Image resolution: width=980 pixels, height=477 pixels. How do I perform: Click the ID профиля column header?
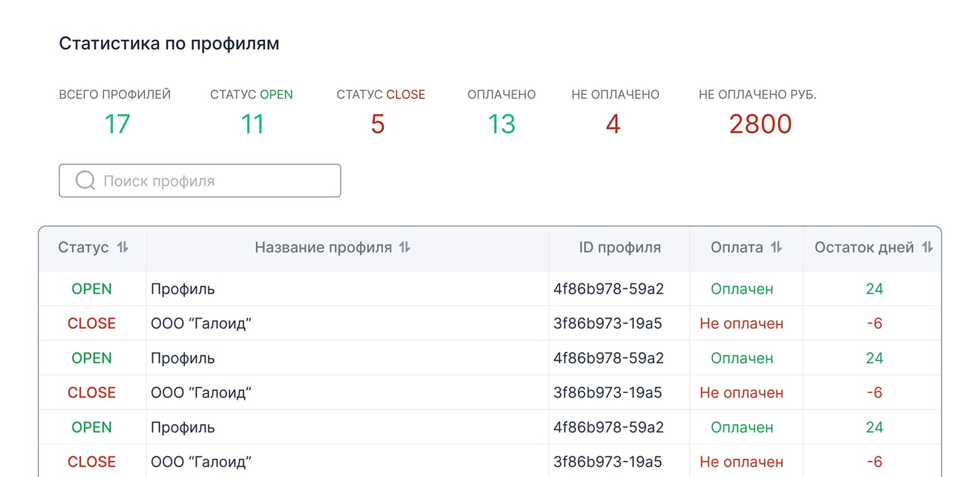[619, 248]
